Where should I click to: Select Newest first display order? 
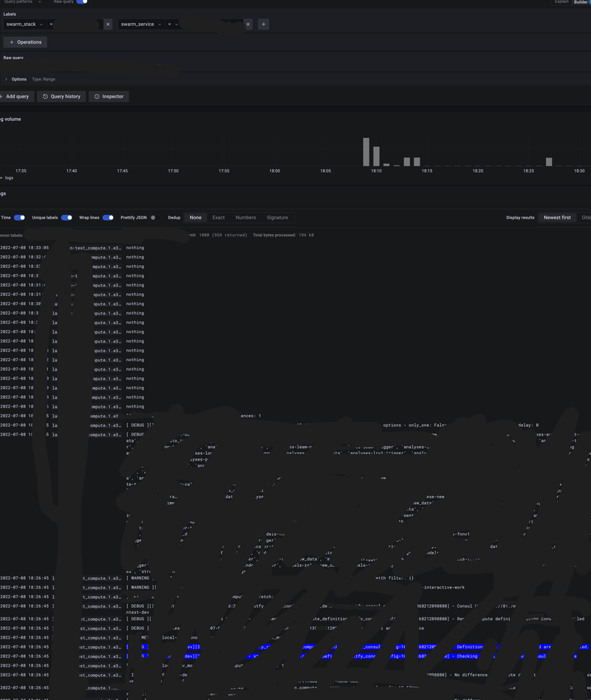[557, 217]
